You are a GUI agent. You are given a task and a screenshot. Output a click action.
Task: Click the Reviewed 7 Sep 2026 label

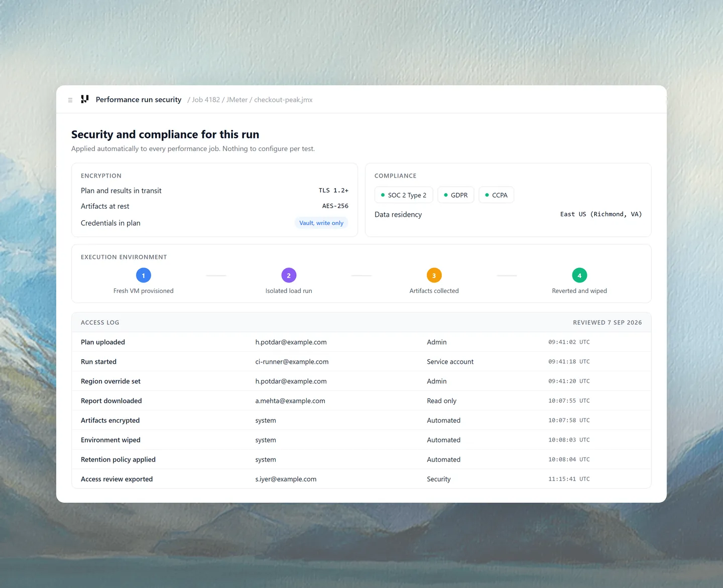pyautogui.click(x=608, y=323)
